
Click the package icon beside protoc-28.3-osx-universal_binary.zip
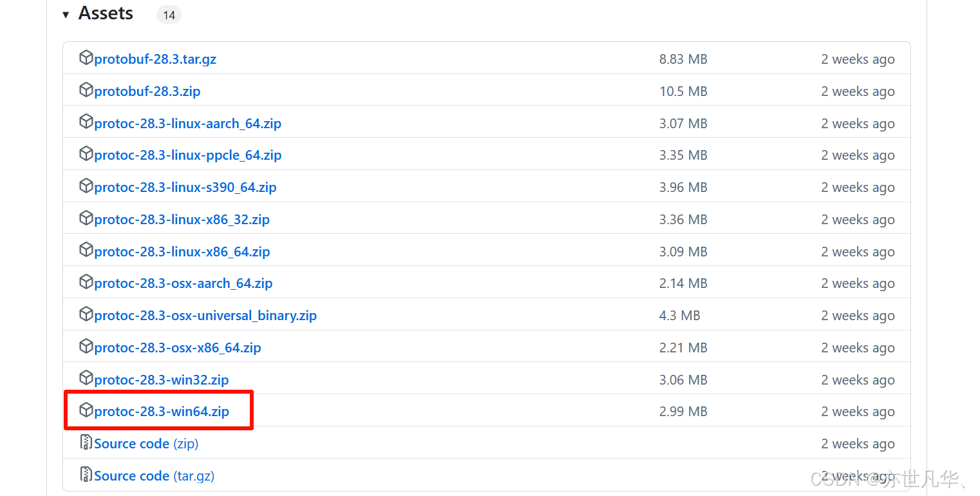86,314
